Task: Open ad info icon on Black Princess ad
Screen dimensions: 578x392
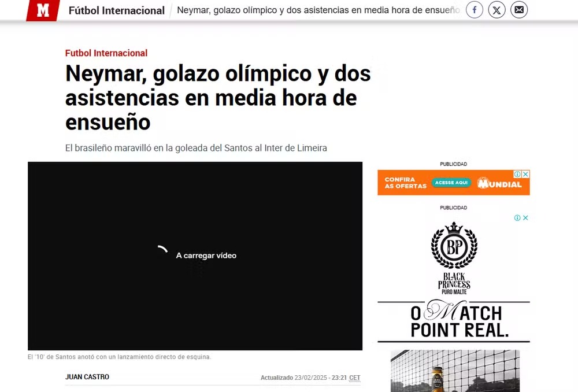Action: click(518, 218)
